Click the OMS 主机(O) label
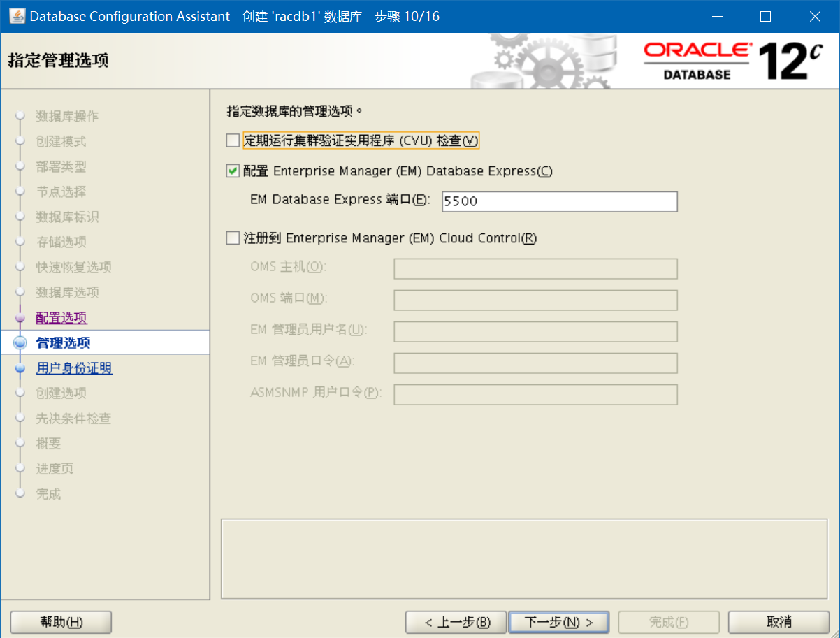This screenshot has height=638, width=840. pos(289,267)
